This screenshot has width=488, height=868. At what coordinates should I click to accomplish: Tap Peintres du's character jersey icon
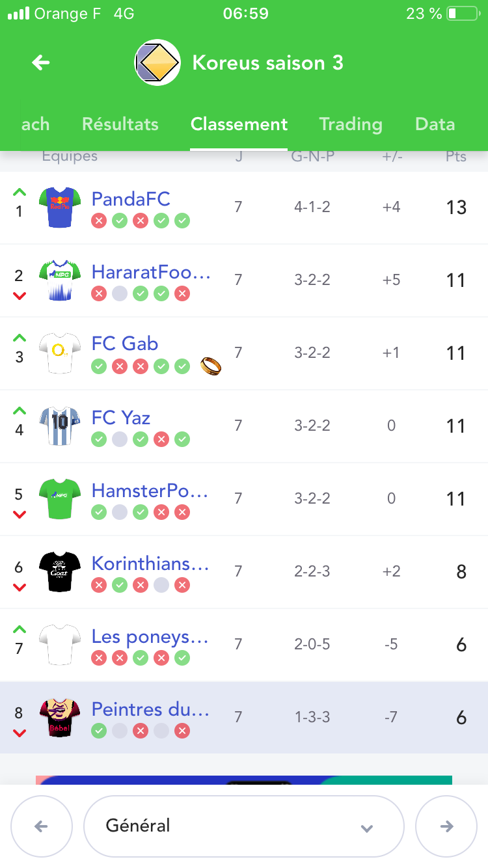(x=60, y=718)
